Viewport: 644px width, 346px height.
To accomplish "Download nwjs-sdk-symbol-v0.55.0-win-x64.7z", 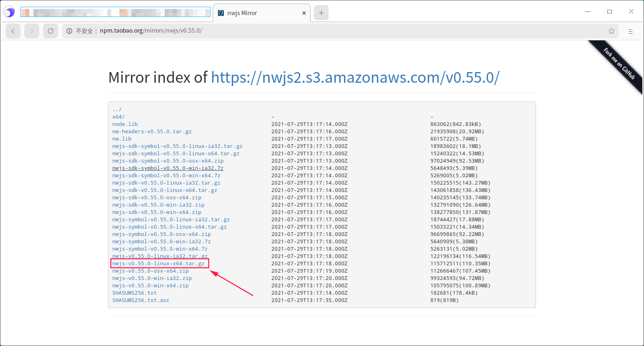I will [x=166, y=175].
